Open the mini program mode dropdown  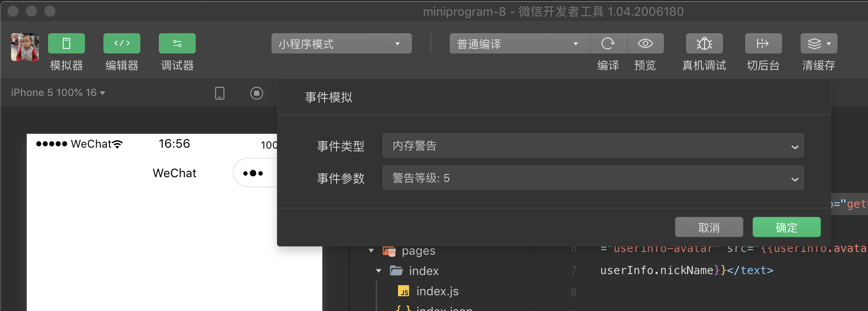[342, 44]
